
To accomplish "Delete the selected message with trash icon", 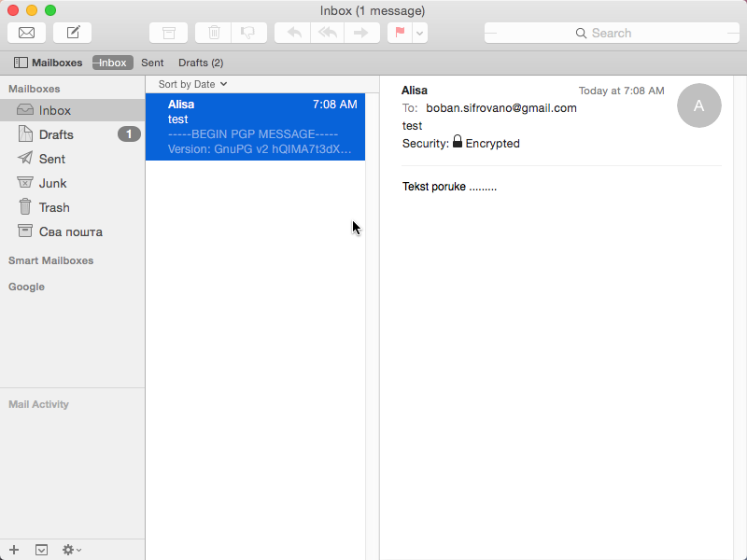I will (214, 33).
